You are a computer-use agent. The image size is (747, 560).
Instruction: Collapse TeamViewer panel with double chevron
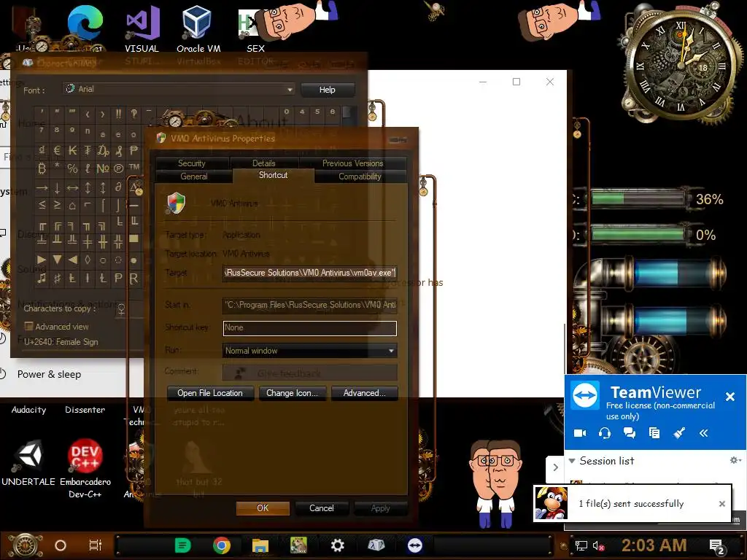coord(704,433)
